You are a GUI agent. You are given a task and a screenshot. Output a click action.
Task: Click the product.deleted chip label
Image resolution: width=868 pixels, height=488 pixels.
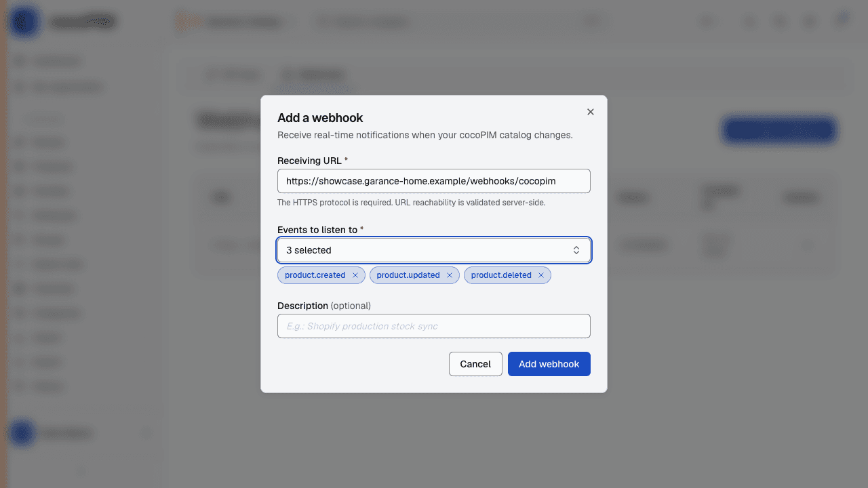click(x=501, y=275)
